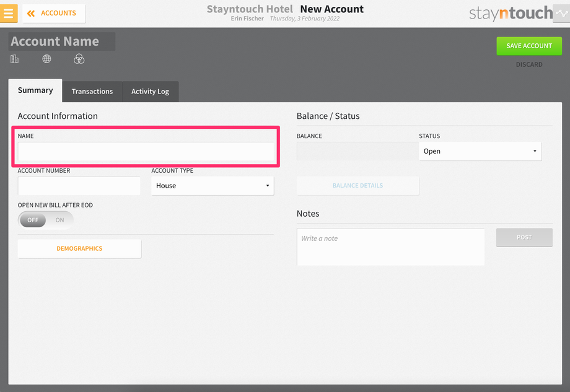Click the Balance Details button
Viewport: 570px width, 392px height.
pos(357,186)
